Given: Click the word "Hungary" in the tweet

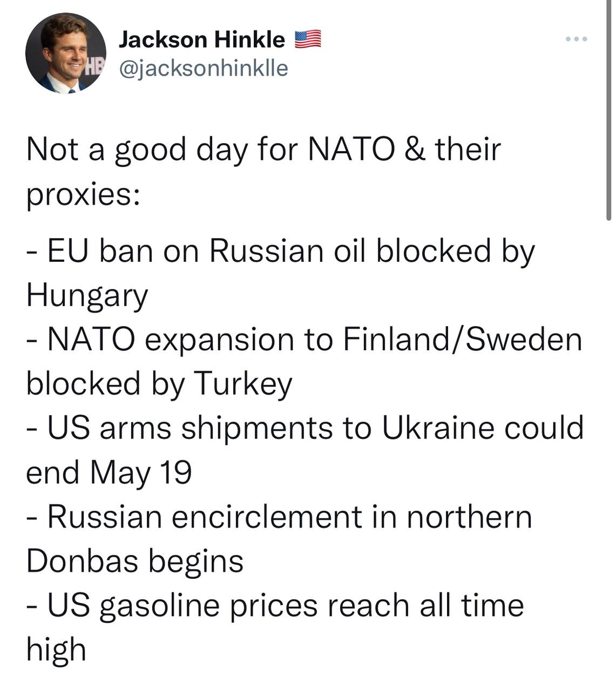Looking at the screenshot, I should tap(87, 296).
